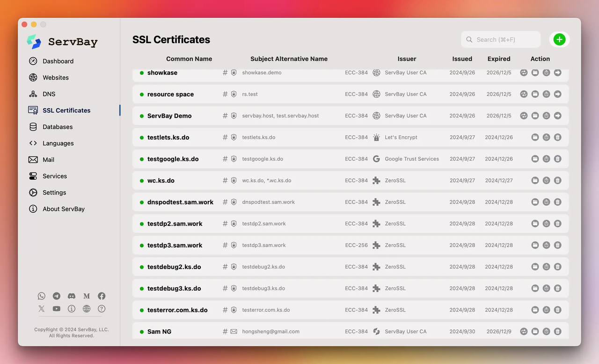Screen dimensions: 599x364
Task: Sort by the Expired column header
Action: point(498,59)
